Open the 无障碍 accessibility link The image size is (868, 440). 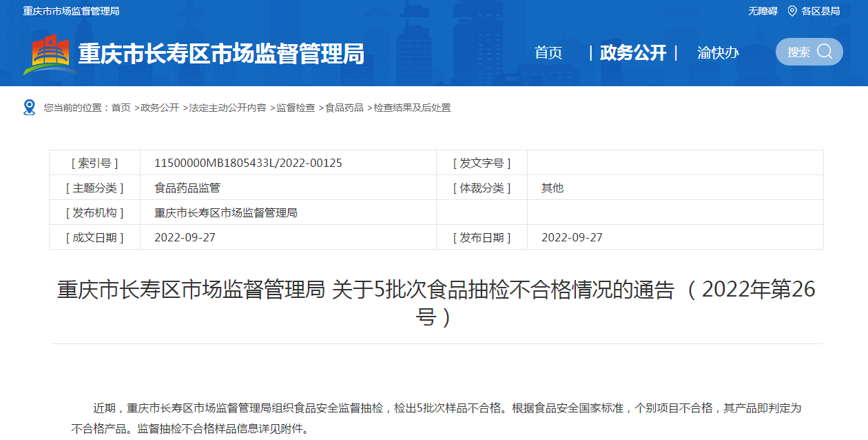tap(763, 11)
